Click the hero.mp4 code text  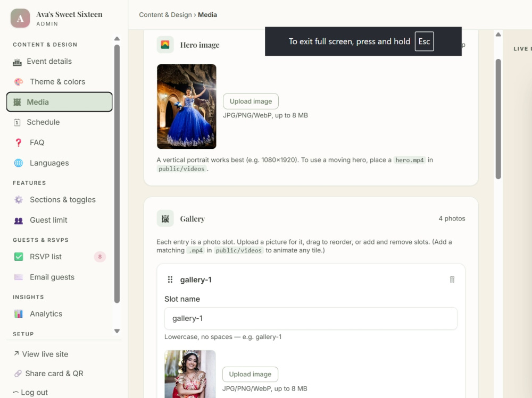pyautogui.click(x=410, y=160)
